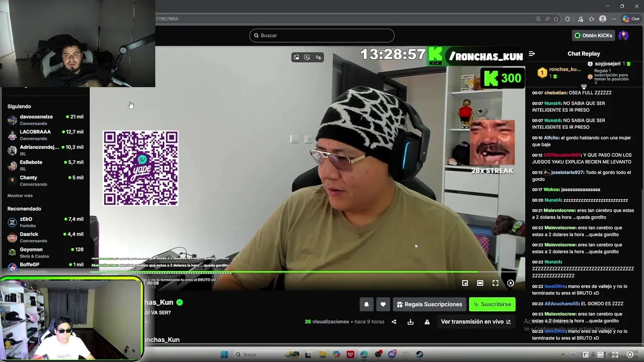644x362 pixels.
Task: Click Wokoa username in chat
Action: pos(551,190)
